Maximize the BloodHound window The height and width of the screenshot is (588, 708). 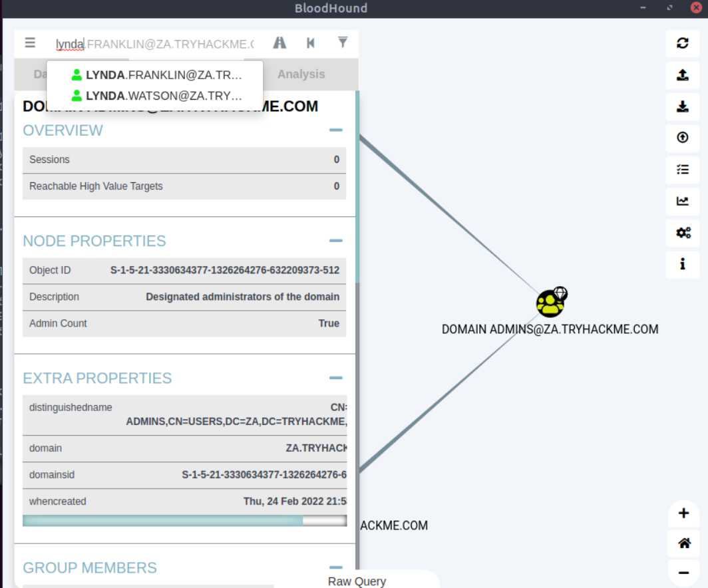669,8
